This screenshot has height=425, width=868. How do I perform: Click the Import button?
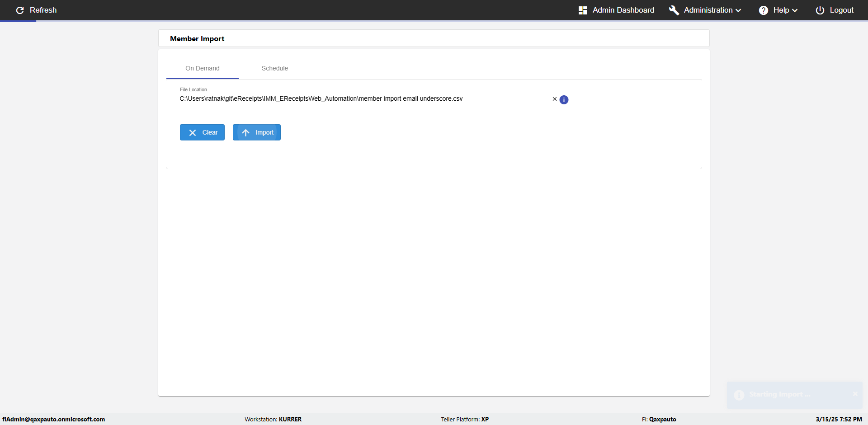click(x=257, y=132)
